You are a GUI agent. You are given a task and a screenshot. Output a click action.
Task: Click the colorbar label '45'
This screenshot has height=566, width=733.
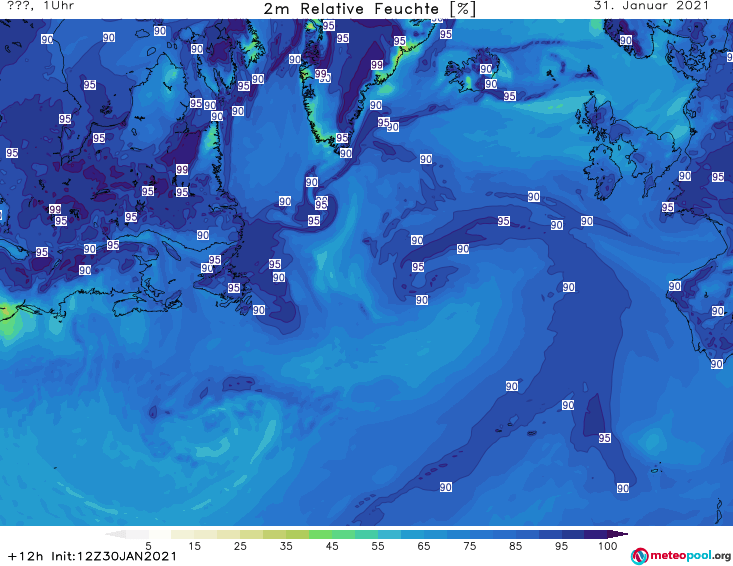332,546
